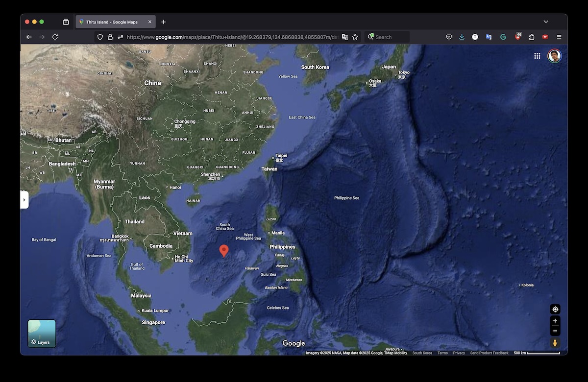
Task: Zoom out of the map
Action: pyautogui.click(x=555, y=331)
